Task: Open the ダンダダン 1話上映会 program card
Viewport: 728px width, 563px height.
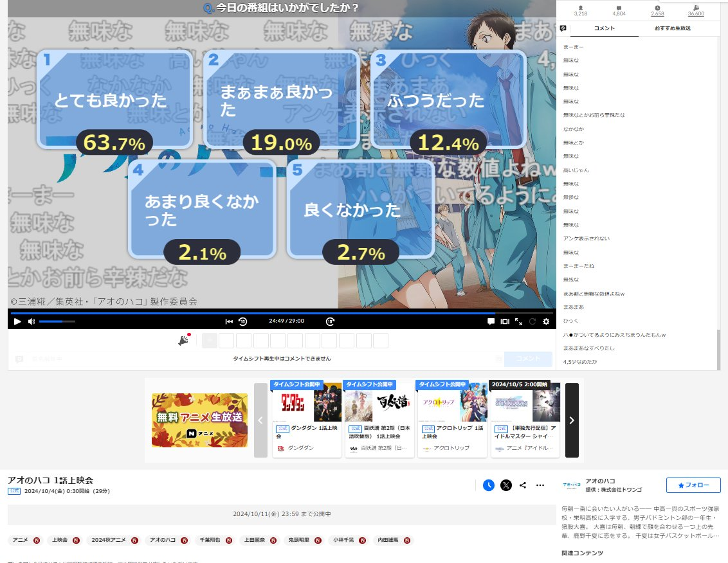Action: tap(307, 420)
